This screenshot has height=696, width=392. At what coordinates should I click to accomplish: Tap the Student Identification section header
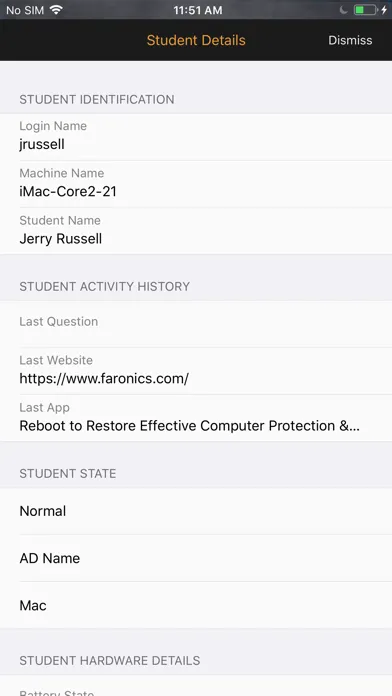(x=97, y=99)
